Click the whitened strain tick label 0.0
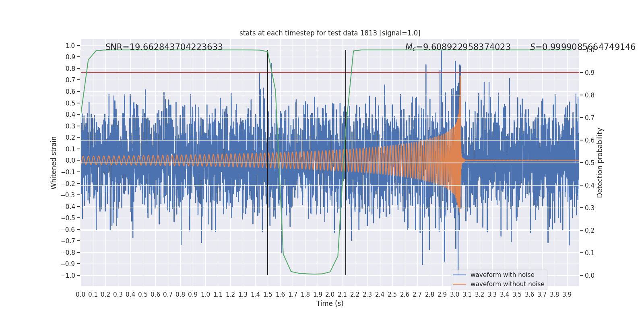 [x=70, y=161]
